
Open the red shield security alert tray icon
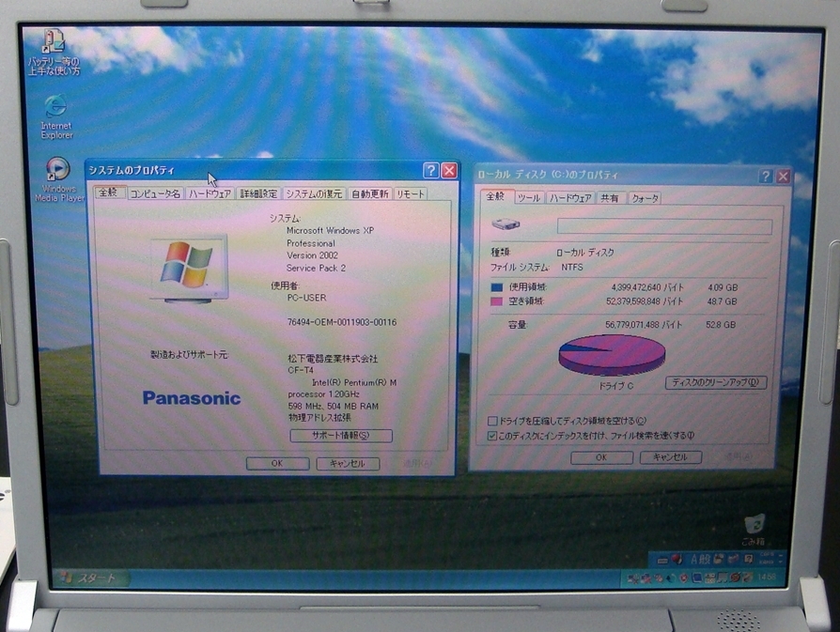coord(684,578)
